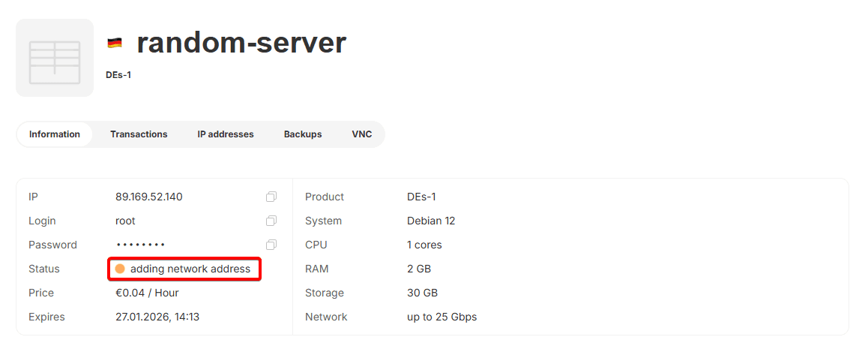
Task: Click the random-server title heading
Action: (241, 44)
